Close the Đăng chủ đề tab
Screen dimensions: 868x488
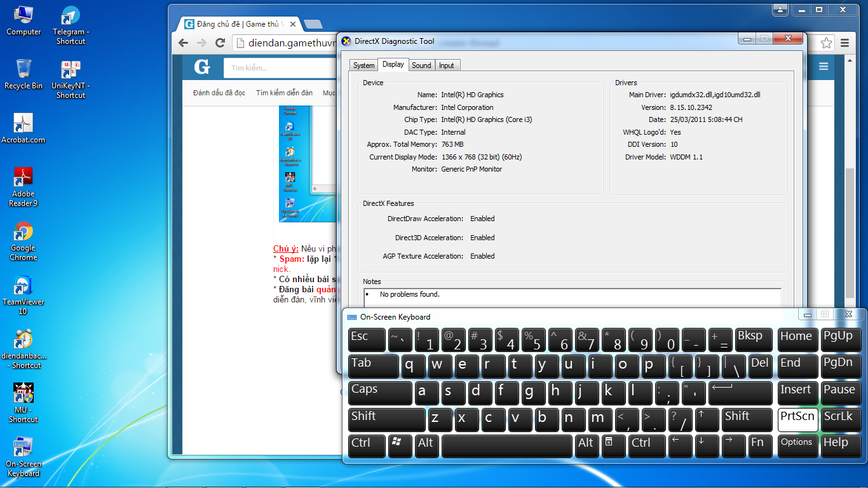click(x=293, y=24)
